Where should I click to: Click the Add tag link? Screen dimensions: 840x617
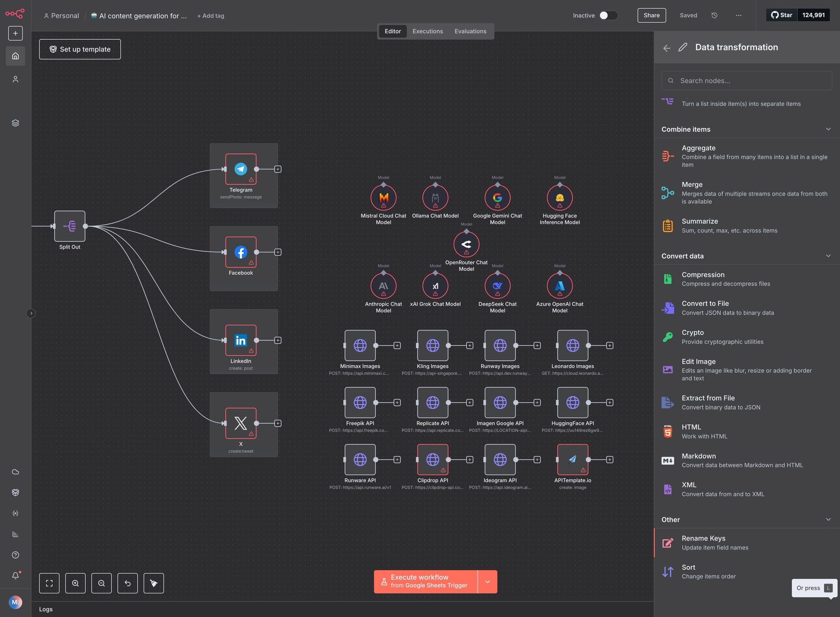tap(210, 16)
